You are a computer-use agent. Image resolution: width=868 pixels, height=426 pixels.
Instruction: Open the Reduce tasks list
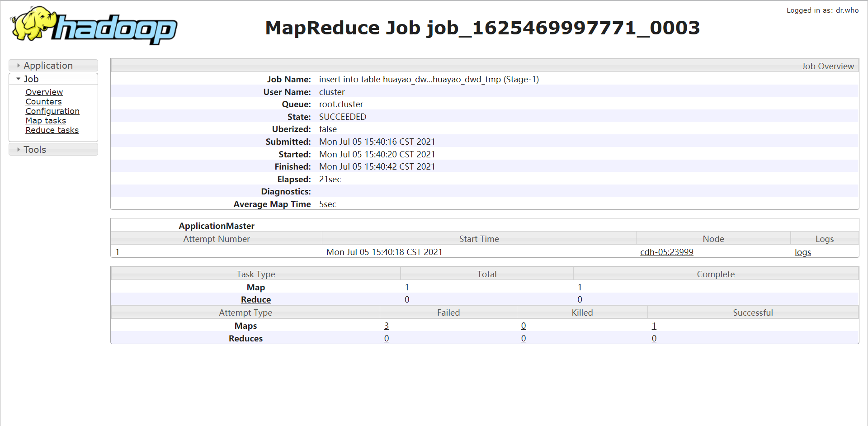tap(52, 130)
